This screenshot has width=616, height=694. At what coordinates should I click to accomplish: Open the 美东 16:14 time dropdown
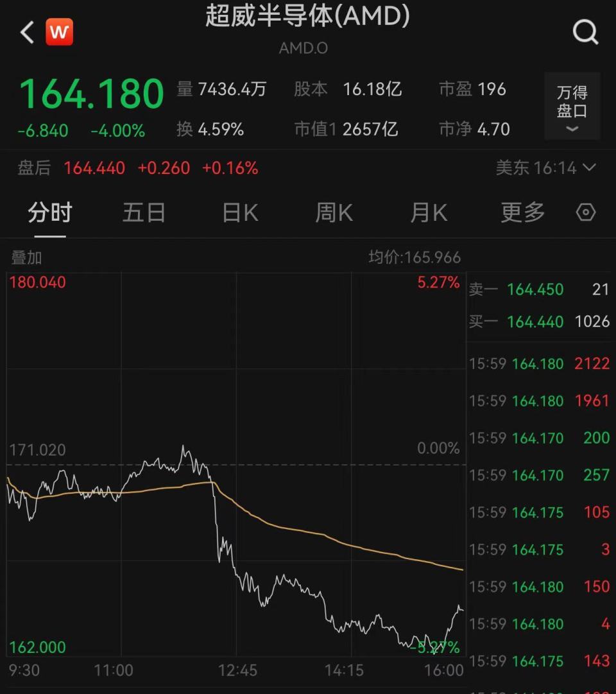[x=547, y=168]
